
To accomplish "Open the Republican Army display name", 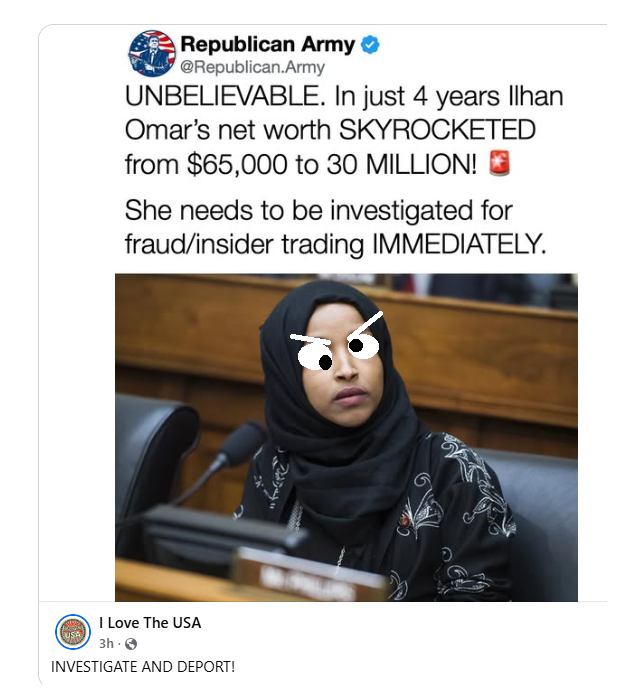I will (x=268, y=44).
